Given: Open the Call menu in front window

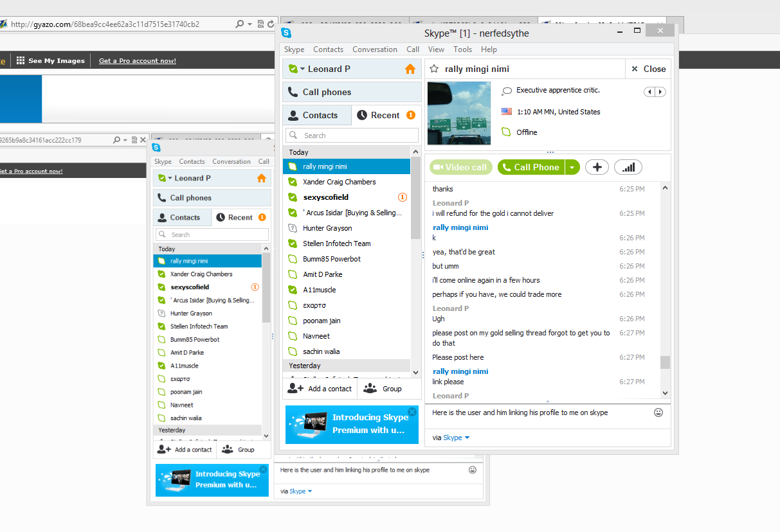Looking at the screenshot, I should pyautogui.click(x=413, y=49).
